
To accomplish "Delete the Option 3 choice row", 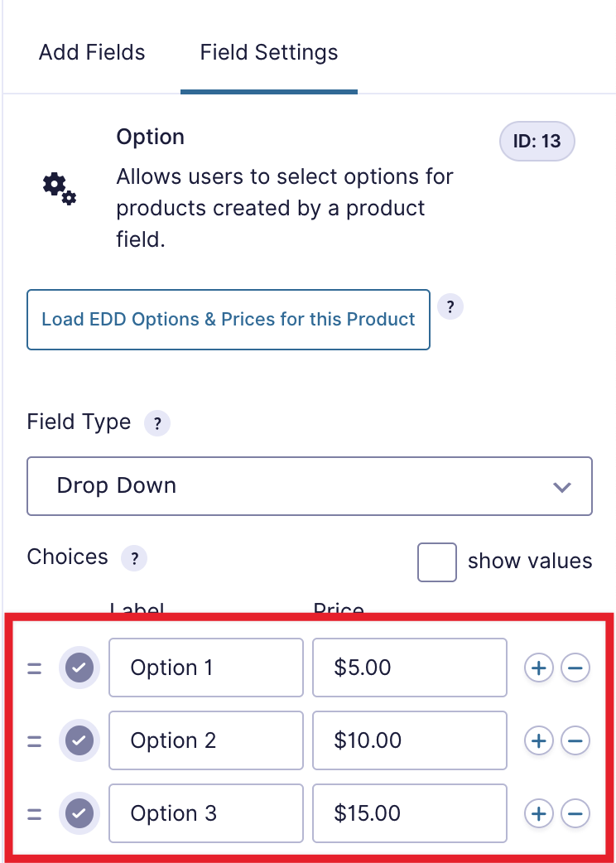I will (x=575, y=813).
